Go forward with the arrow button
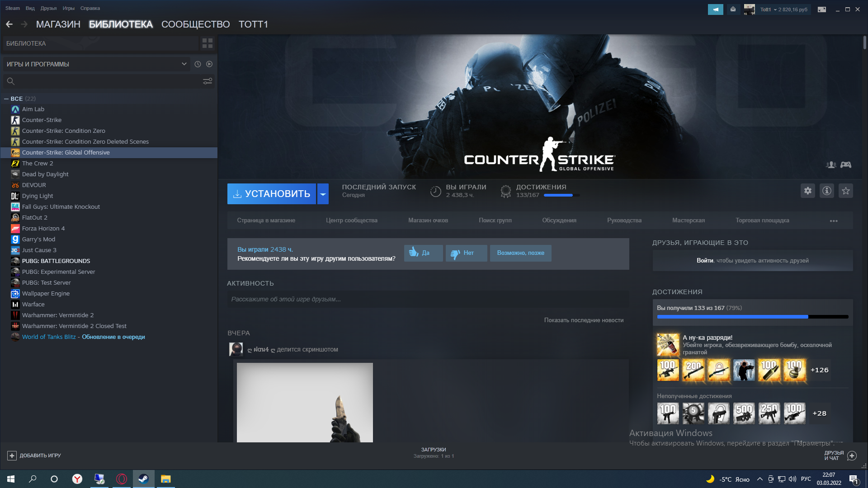This screenshot has width=868, height=488. (24, 24)
